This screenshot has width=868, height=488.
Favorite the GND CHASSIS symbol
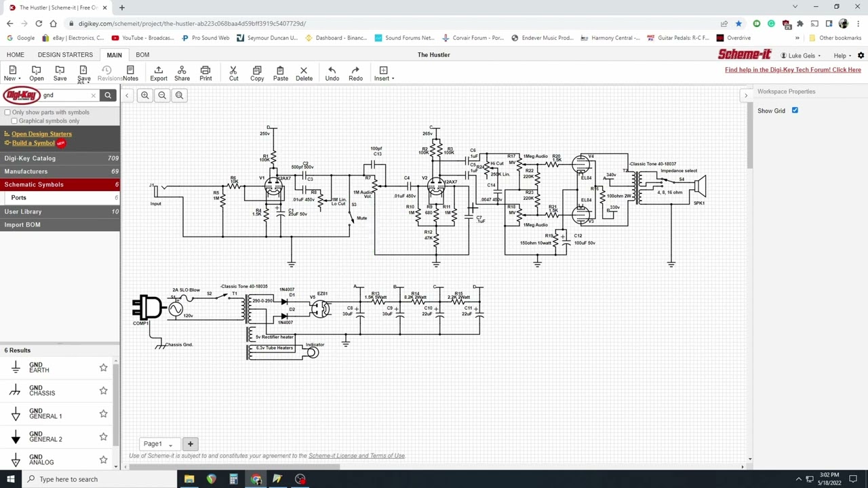[103, 390]
